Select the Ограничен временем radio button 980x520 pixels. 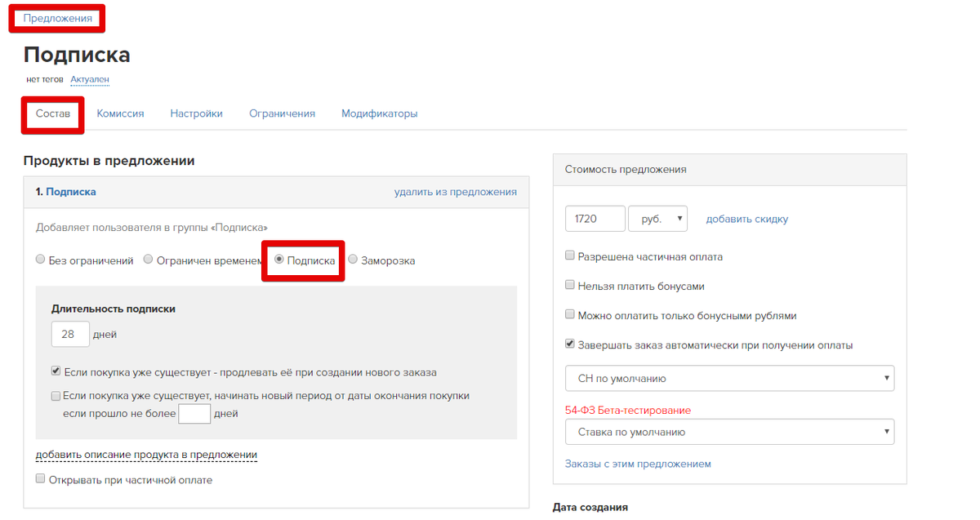click(x=148, y=260)
